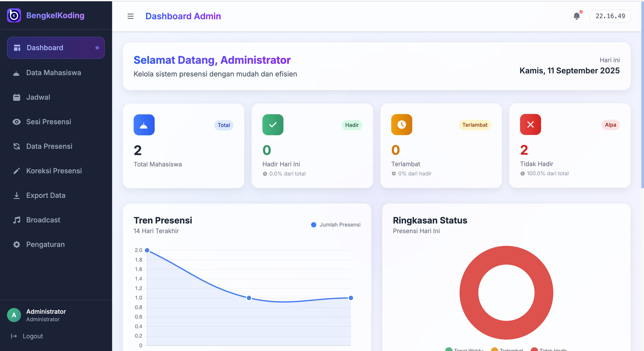
Task: Open the Sesi Presensi menu item
Action: click(x=48, y=122)
